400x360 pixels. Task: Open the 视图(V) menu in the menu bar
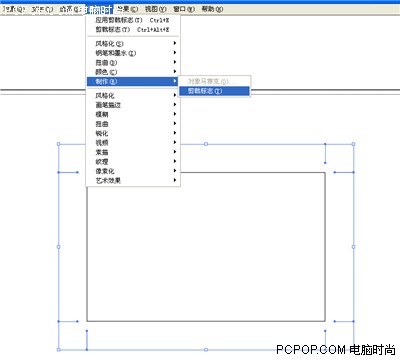(155, 9)
